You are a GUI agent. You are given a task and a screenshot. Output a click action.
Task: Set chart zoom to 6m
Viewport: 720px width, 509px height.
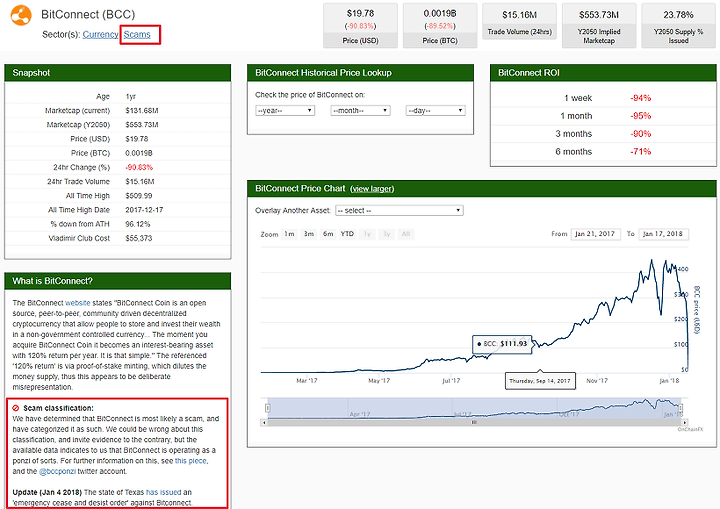click(328, 234)
